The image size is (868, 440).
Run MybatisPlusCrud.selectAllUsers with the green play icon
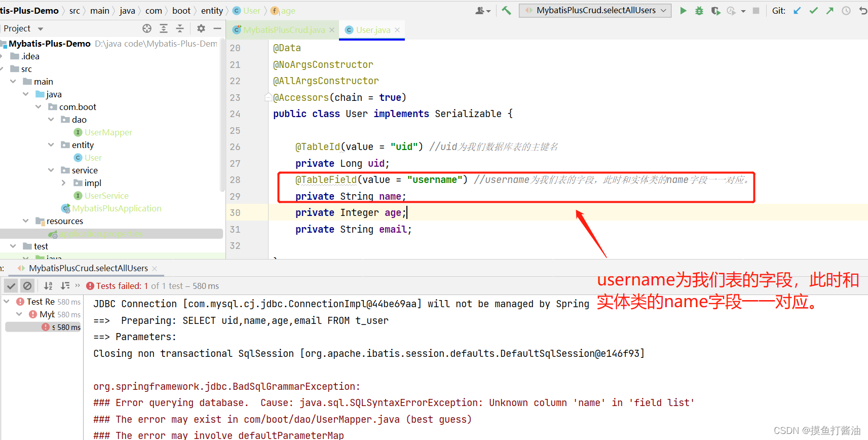click(x=683, y=11)
